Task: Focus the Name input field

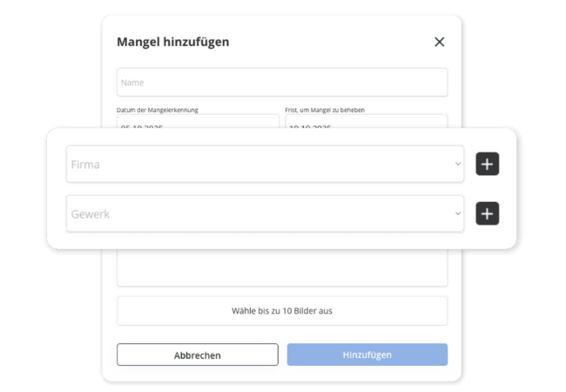Action: coord(281,83)
